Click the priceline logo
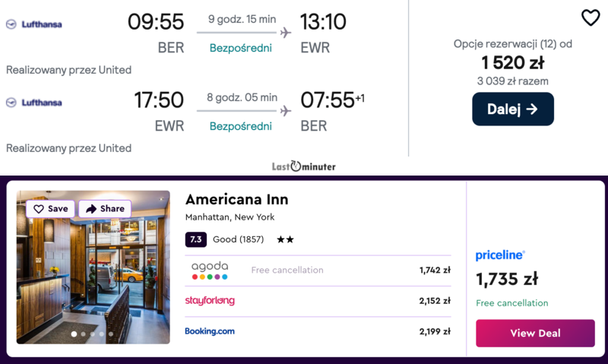608x364 pixels. click(x=500, y=255)
